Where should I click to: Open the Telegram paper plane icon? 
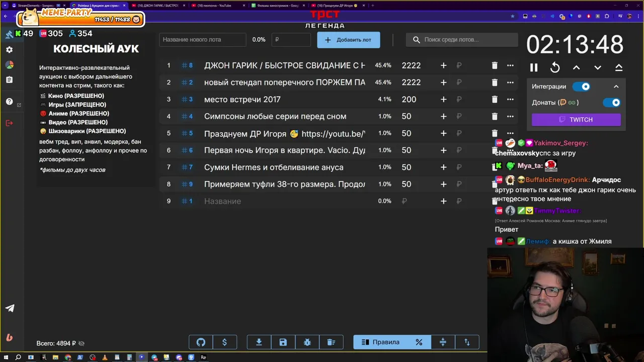click(10, 308)
